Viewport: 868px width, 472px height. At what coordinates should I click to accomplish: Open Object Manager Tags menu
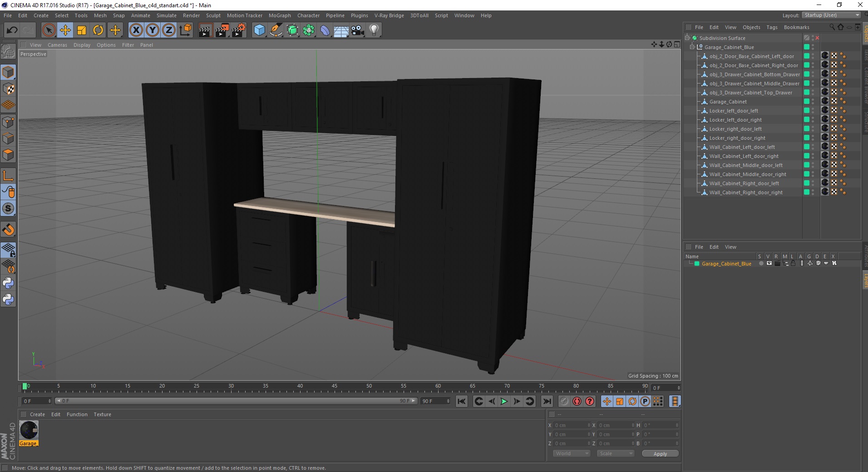pos(772,27)
